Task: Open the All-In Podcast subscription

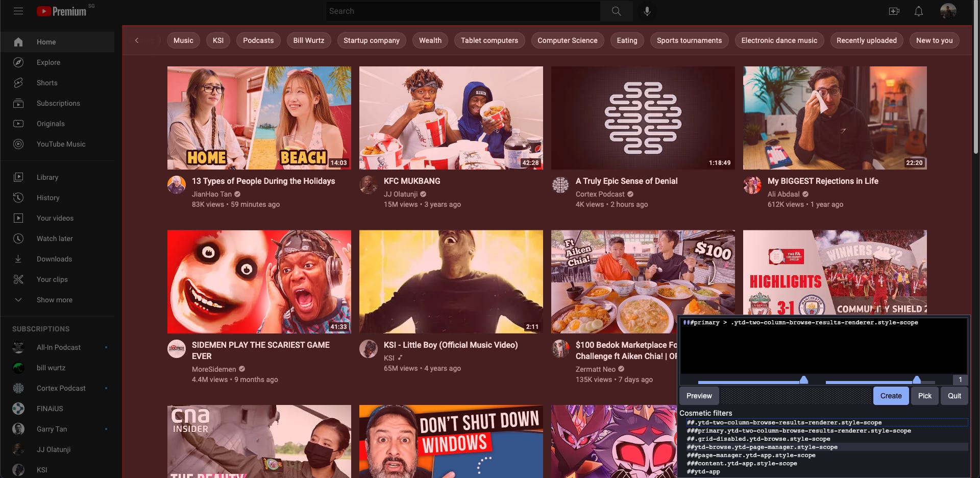Action: tap(57, 347)
